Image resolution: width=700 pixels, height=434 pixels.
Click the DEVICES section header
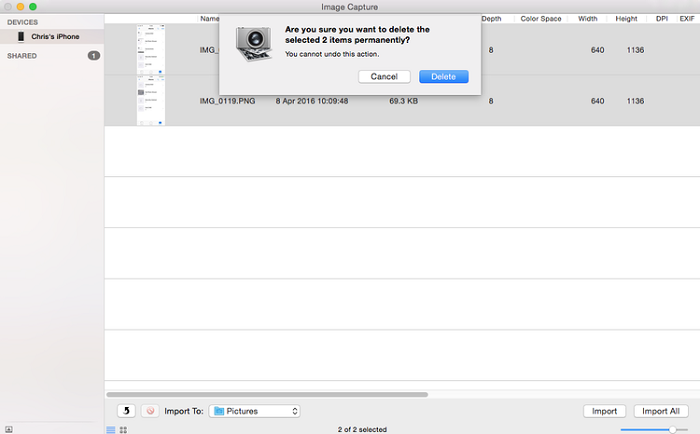(x=23, y=21)
